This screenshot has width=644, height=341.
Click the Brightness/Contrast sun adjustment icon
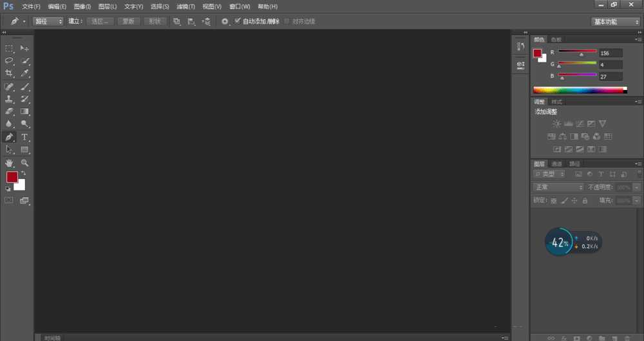coord(556,124)
